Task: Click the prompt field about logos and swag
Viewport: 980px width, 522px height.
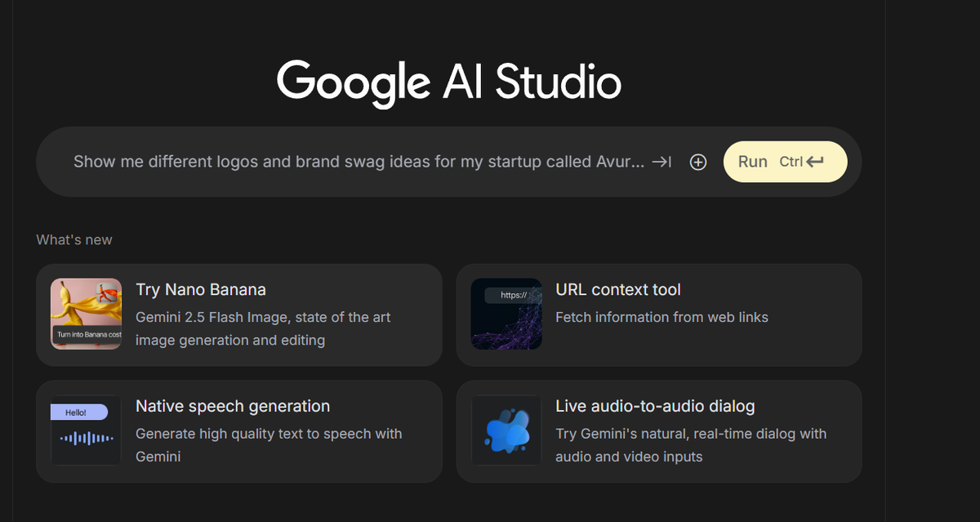Action: click(359, 162)
